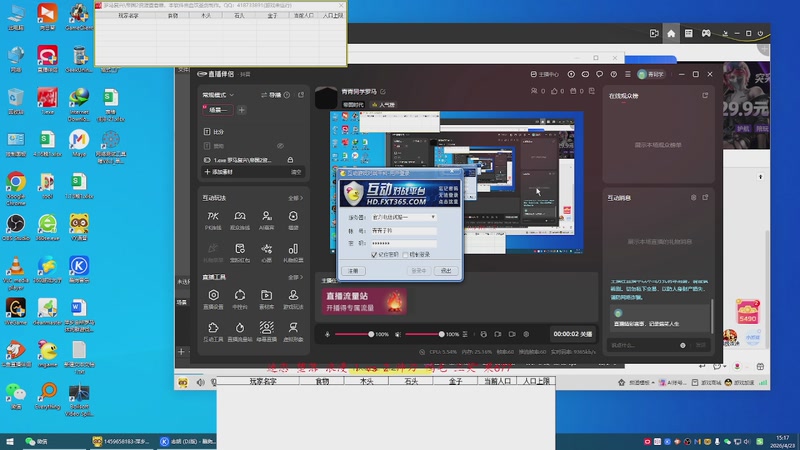Open the Windows Start button
The width and height of the screenshot is (800, 450).
point(9,441)
